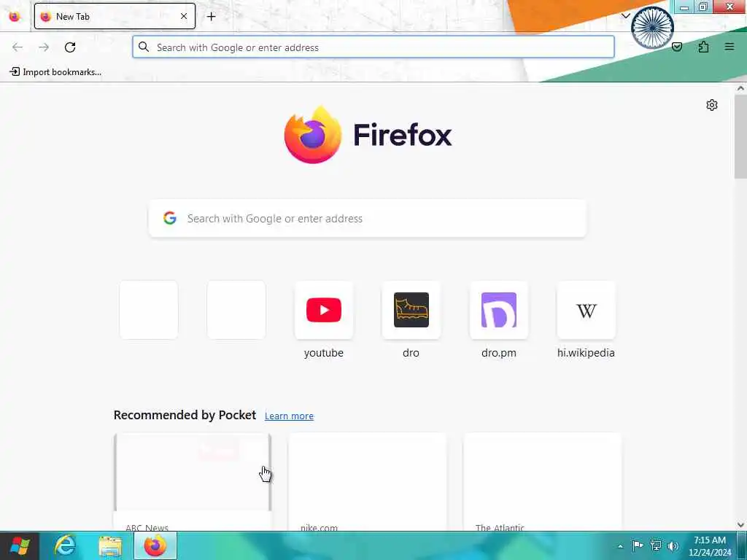
Task: Click the Google G icon in search box
Action: 170,218
